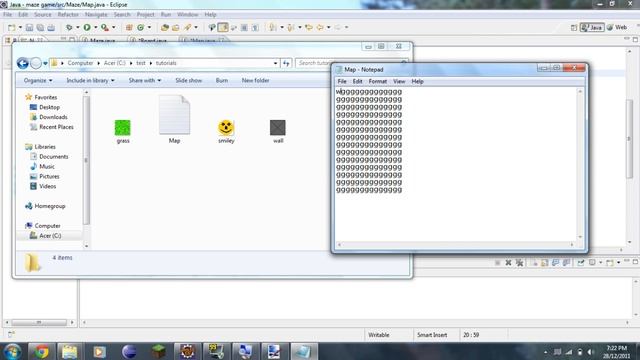Open Eclipse Project menu
640x360 pixels.
coord(145,15)
